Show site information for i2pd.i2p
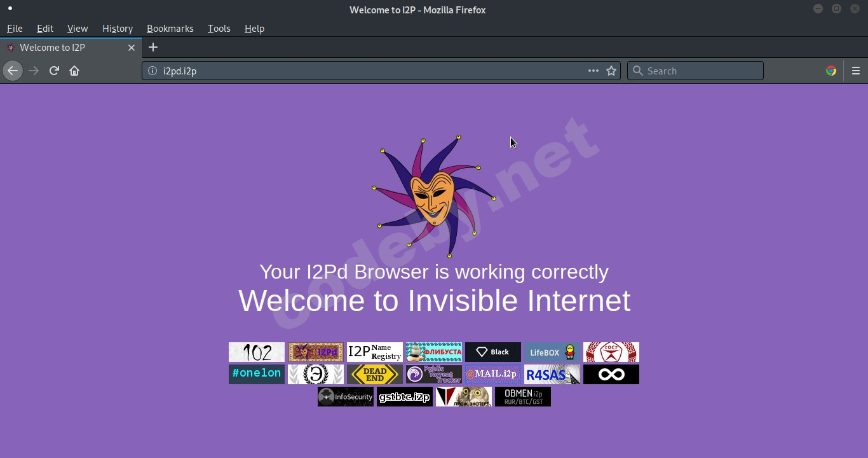The height and width of the screenshot is (458, 868). 153,71
